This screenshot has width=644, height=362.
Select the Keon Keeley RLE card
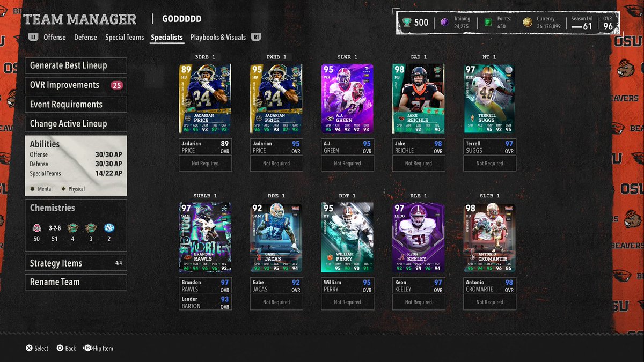(x=419, y=238)
